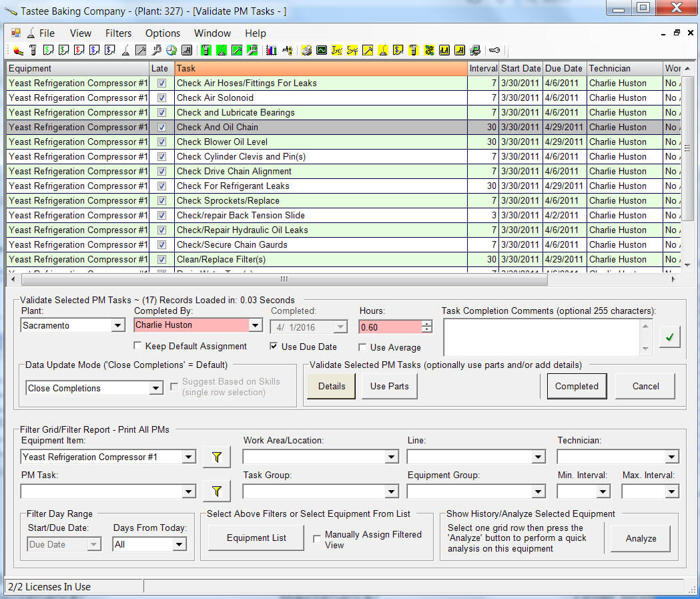
Task: Click the Cancel button
Action: point(645,387)
